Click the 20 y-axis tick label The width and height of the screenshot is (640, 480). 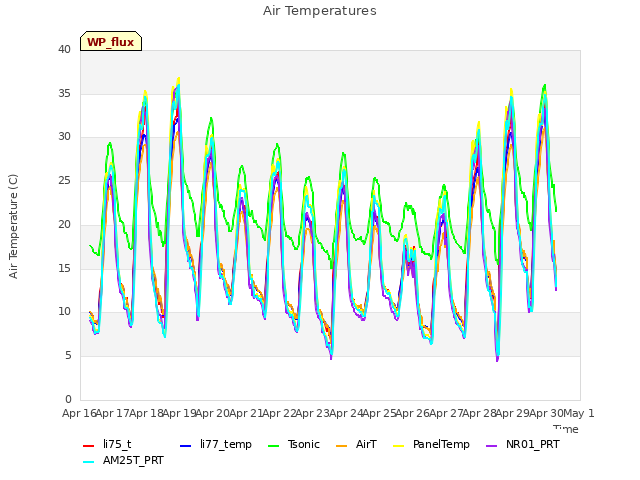(x=64, y=224)
